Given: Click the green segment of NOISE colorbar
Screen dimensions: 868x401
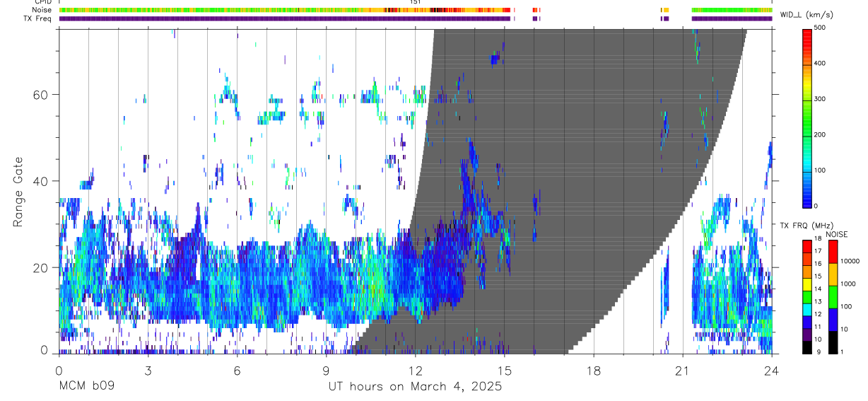Looking at the screenshot, I should [832, 297].
